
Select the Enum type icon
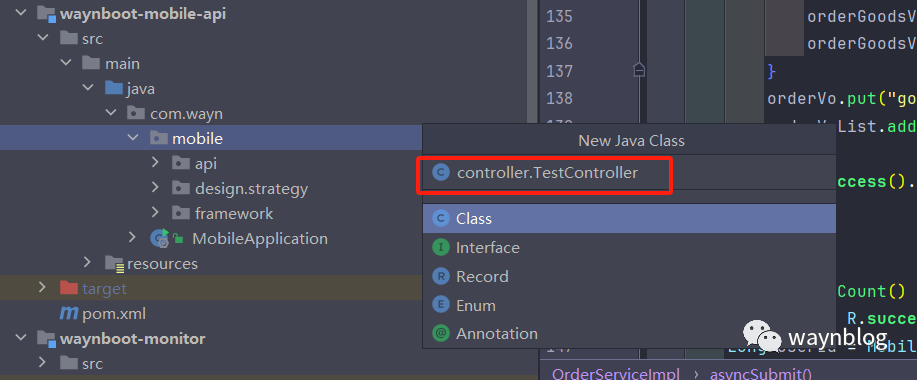pos(440,305)
